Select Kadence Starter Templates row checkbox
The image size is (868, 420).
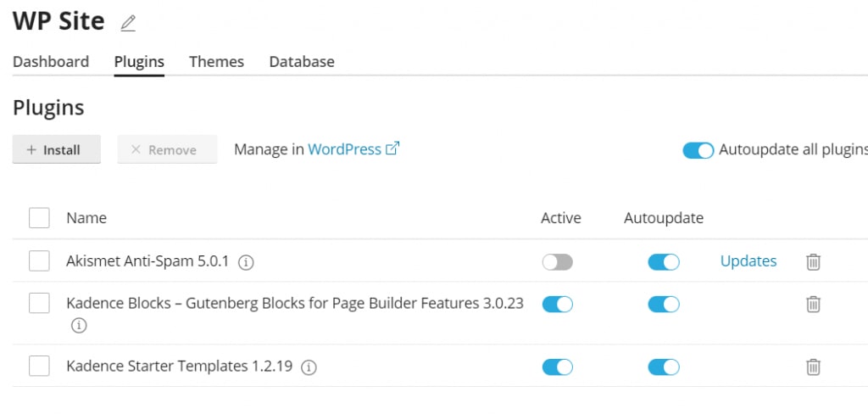point(39,367)
